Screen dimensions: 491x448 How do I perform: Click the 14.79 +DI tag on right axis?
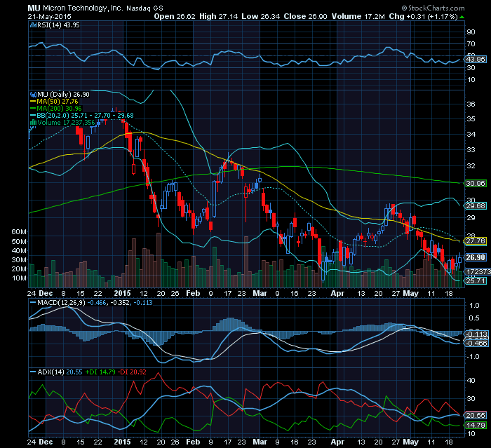click(476, 425)
